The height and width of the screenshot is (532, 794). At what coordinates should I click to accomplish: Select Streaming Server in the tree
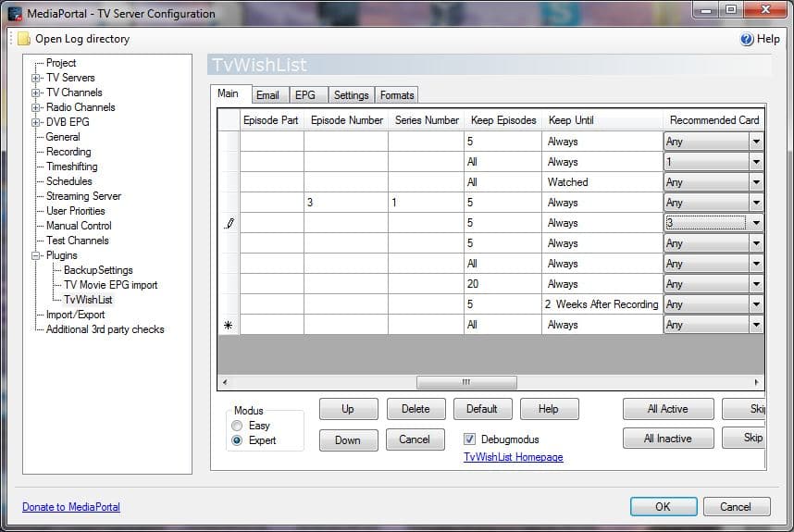pos(83,196)
